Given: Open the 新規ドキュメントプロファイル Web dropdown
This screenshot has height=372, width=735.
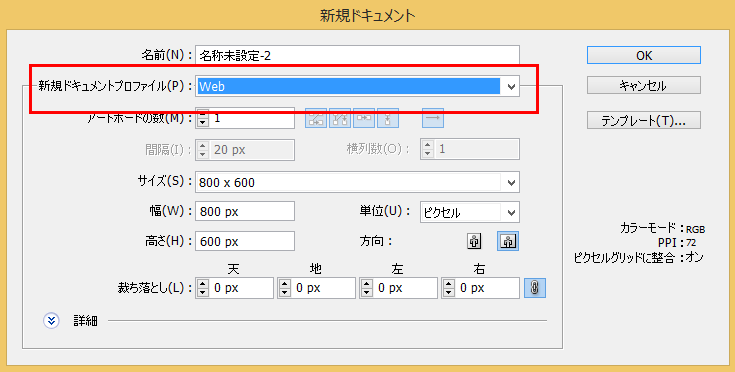Looking at the screenshot, I should (357, 86).
